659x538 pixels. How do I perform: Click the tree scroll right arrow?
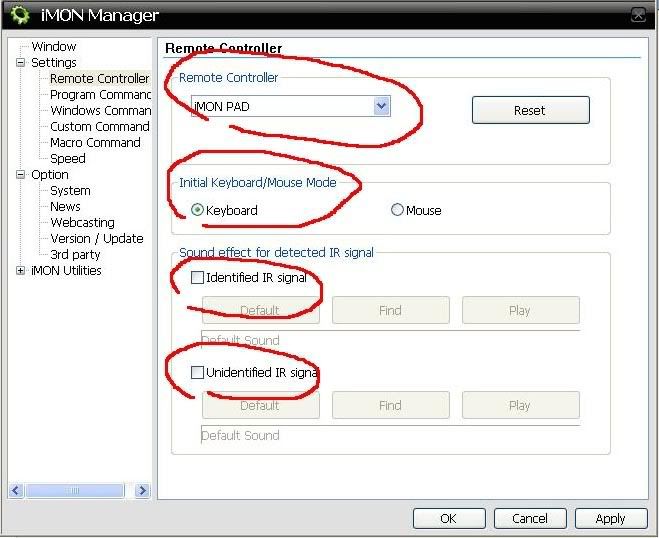(x=142, y=490)
